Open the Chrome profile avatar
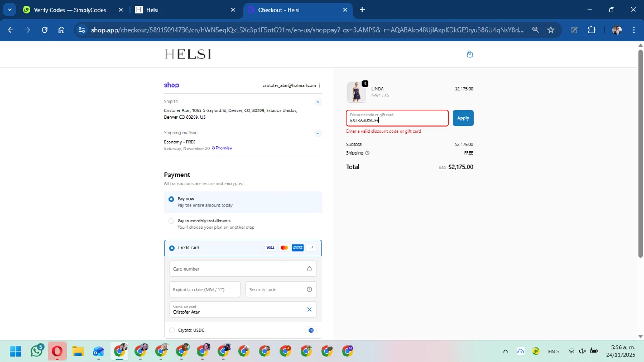The width and height of the screenshot is (644, 362). [617, 30]
